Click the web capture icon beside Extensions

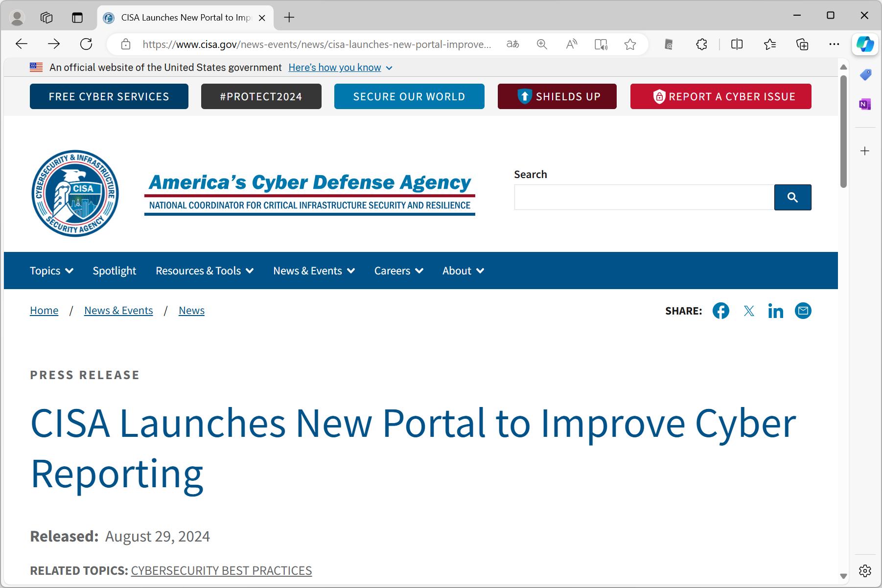click(x=669, y=45)
